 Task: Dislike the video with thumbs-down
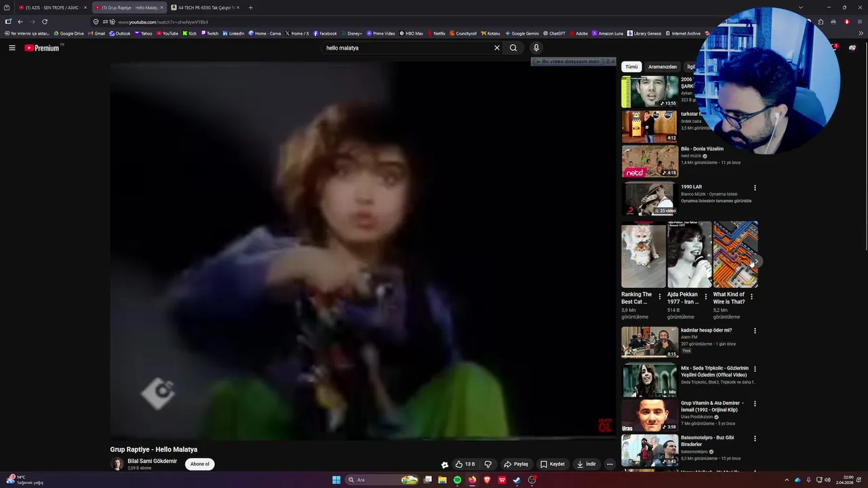(488, 464)
